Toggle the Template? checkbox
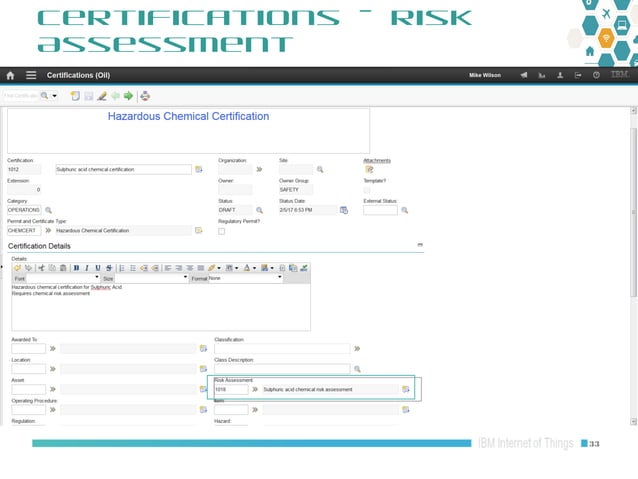The image size is (638, 479). point(367,190)
